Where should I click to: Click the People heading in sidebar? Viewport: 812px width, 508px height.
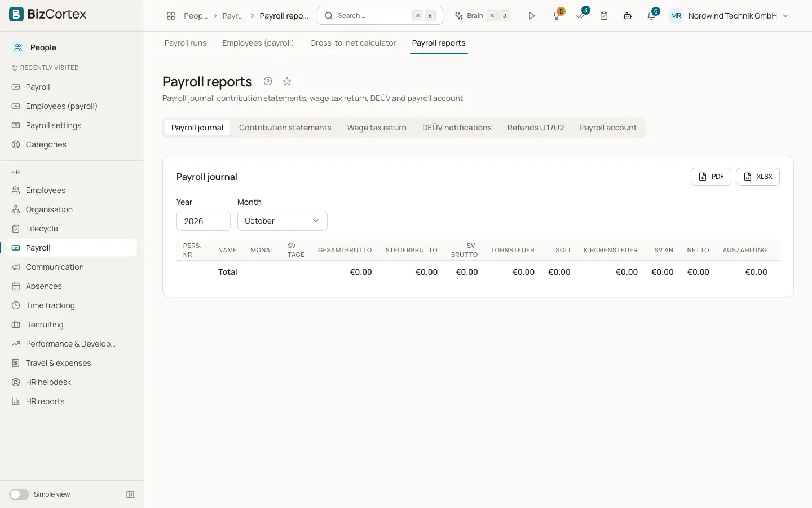point(43,47)
